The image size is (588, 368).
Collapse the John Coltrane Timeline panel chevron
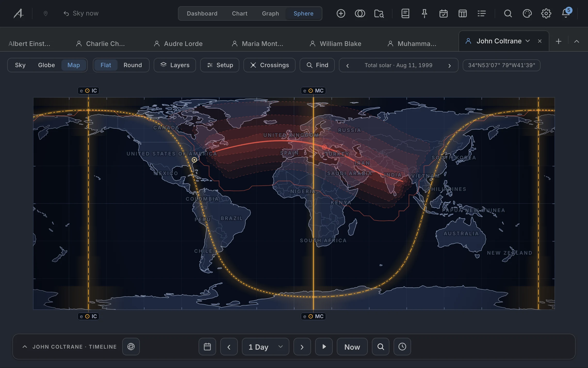click(x=25, y=347)
